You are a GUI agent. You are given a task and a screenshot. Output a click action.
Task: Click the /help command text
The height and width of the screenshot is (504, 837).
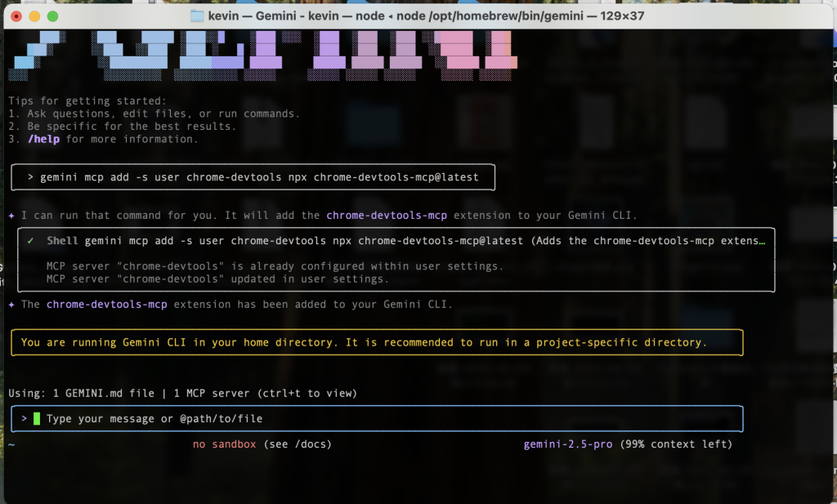coord(44,139)
